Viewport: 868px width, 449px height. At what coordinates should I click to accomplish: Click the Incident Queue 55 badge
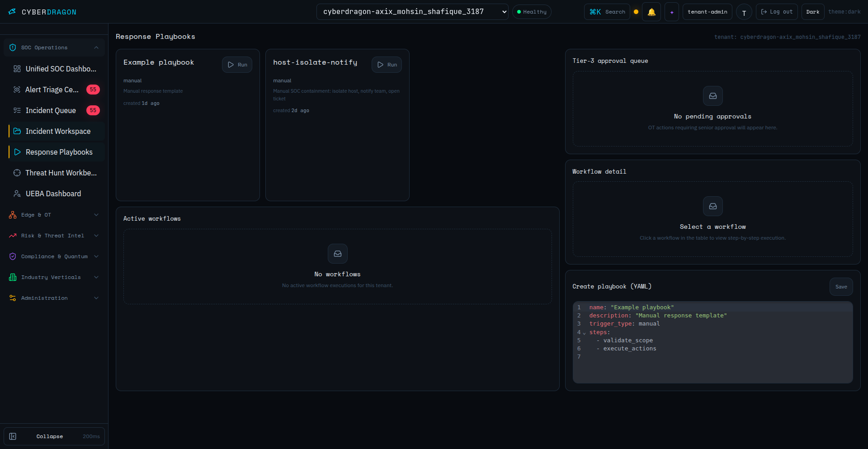tap(93, 110)
